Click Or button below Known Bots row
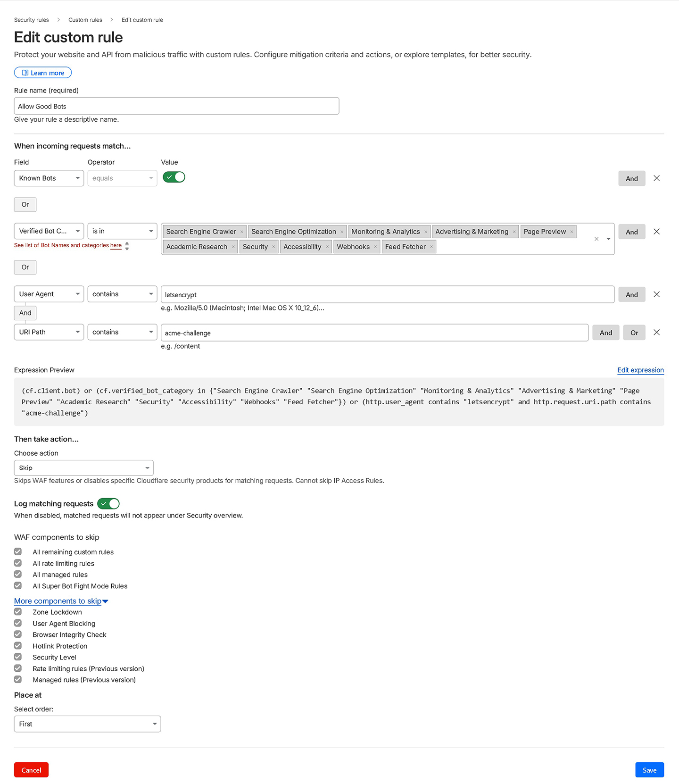This screenshot has height=784, width=679. [25, 205]
